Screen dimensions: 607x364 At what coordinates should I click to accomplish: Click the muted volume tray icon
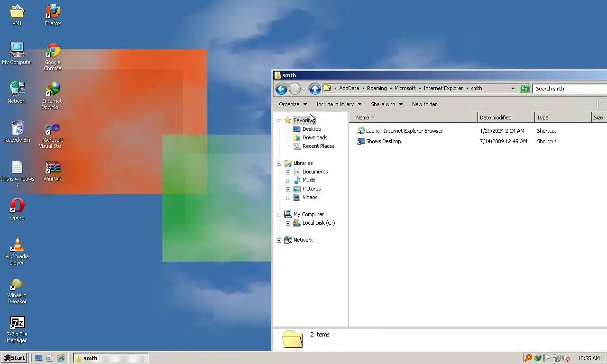(566, 358)
